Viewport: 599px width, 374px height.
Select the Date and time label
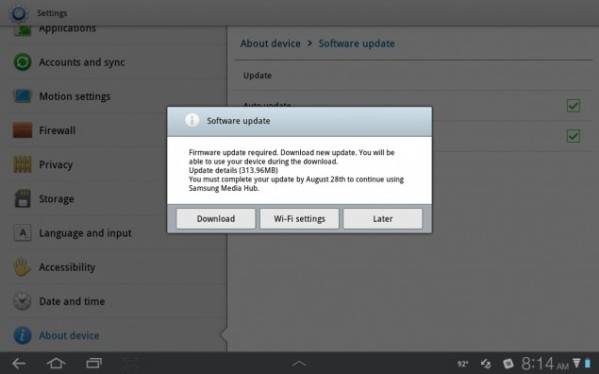point(72,301)
